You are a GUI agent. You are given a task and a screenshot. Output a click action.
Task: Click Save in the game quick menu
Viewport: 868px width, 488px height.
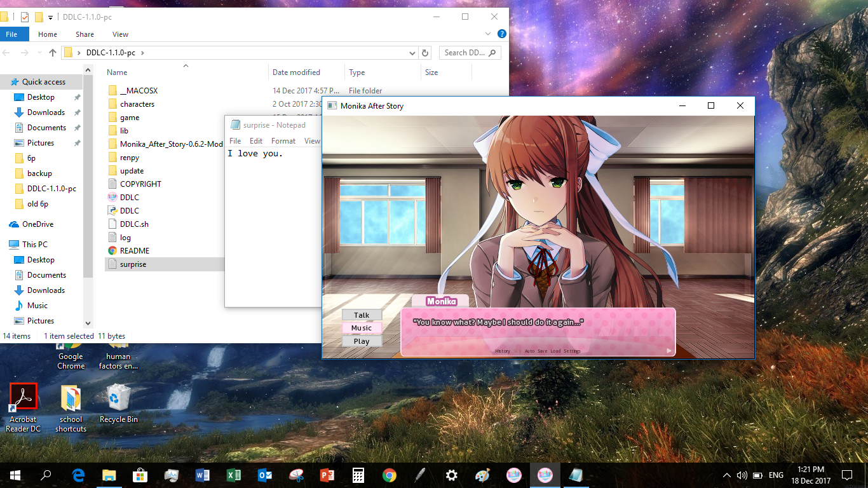point(542,351)
